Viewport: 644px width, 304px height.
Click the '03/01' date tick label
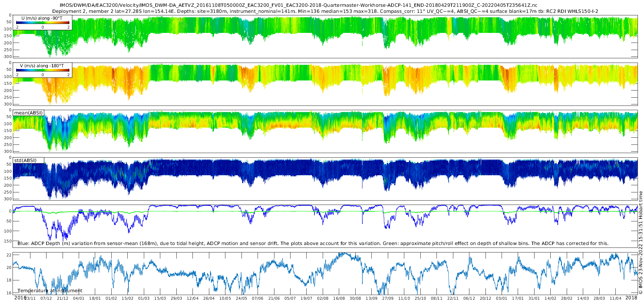502,298
